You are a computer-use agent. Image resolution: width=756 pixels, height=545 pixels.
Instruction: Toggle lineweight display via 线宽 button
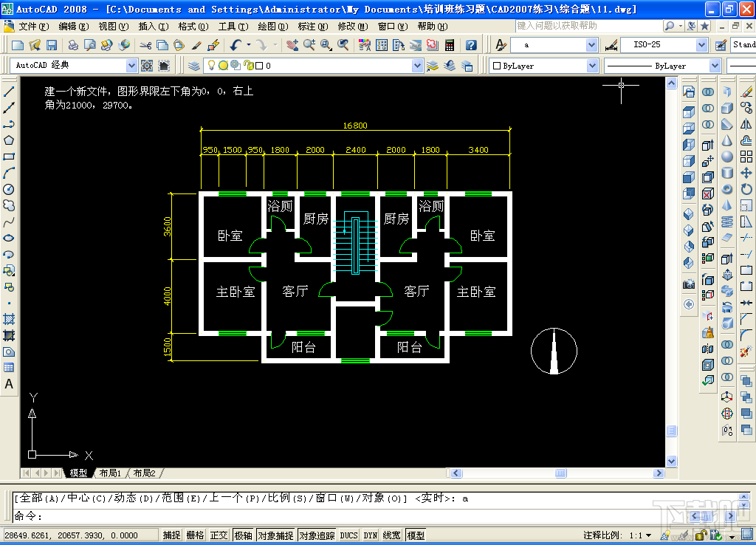[392, 534]
